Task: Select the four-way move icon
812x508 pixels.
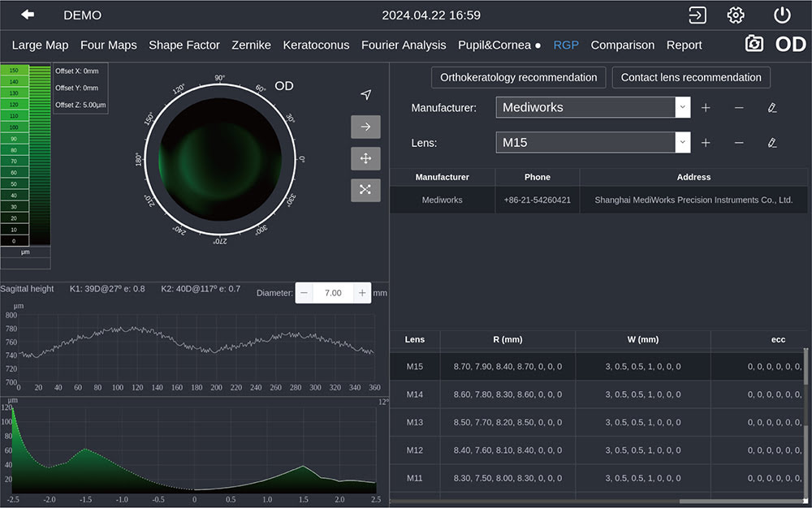Action: click(x=365, y=158)
